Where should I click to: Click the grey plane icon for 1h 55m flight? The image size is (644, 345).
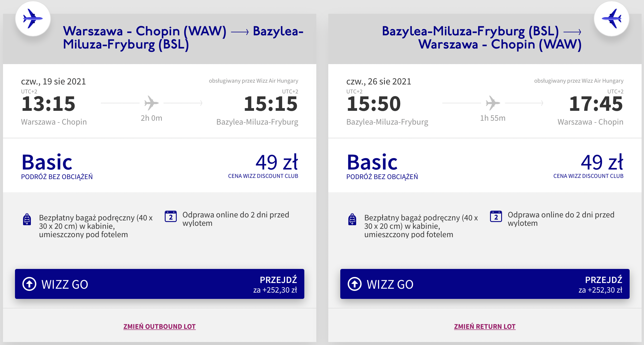coord(493,103)
